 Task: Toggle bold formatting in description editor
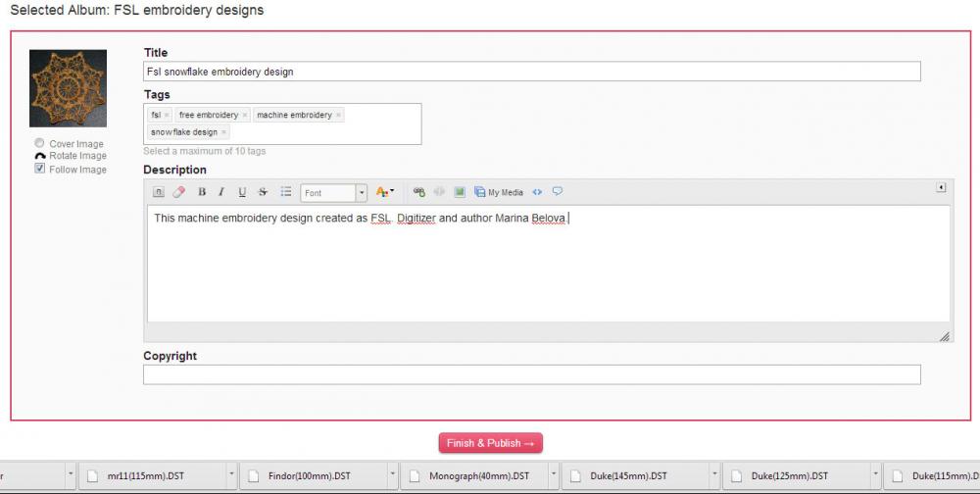[202, 192]
